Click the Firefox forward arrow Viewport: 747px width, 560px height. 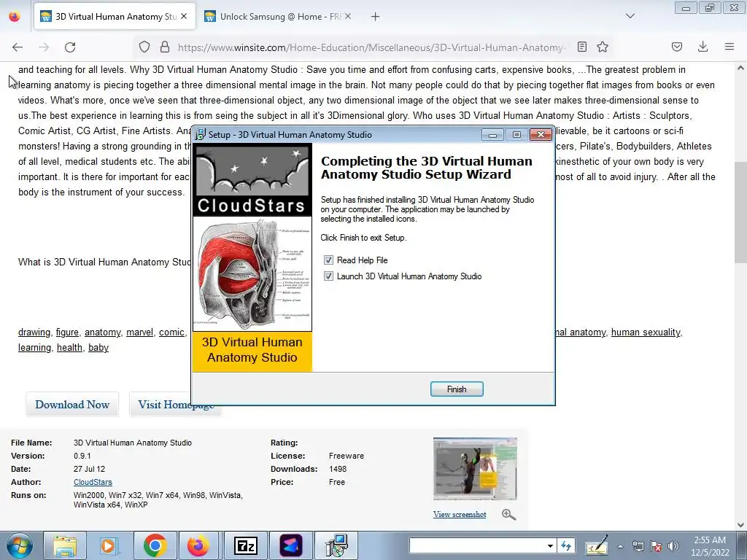[x=44, y=47]
